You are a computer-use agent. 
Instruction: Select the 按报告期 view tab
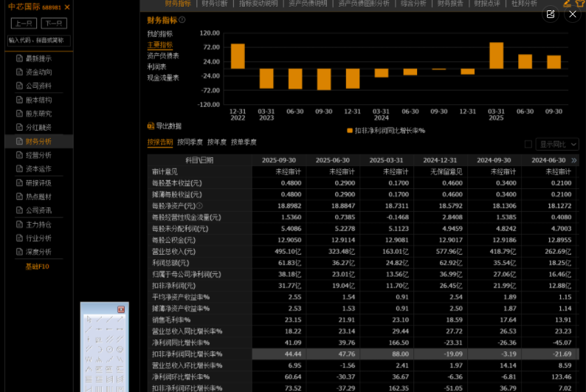tap(160, 142)
